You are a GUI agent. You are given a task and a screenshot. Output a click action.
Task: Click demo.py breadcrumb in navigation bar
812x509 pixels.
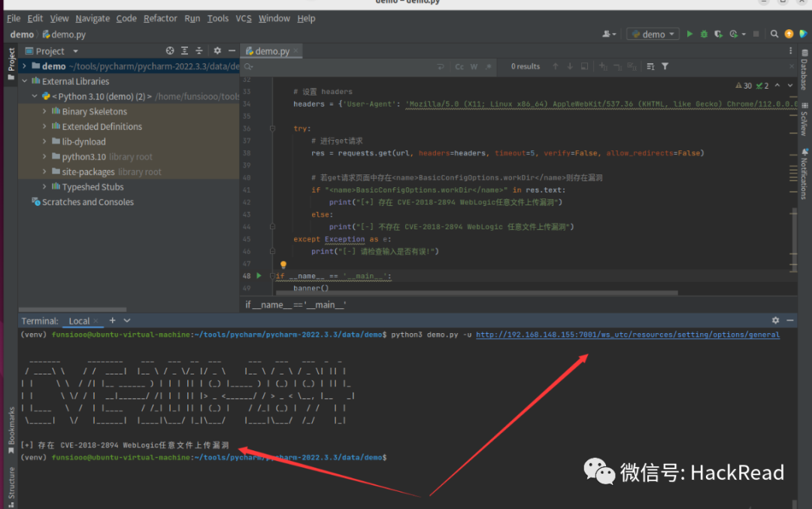[64, 35]
